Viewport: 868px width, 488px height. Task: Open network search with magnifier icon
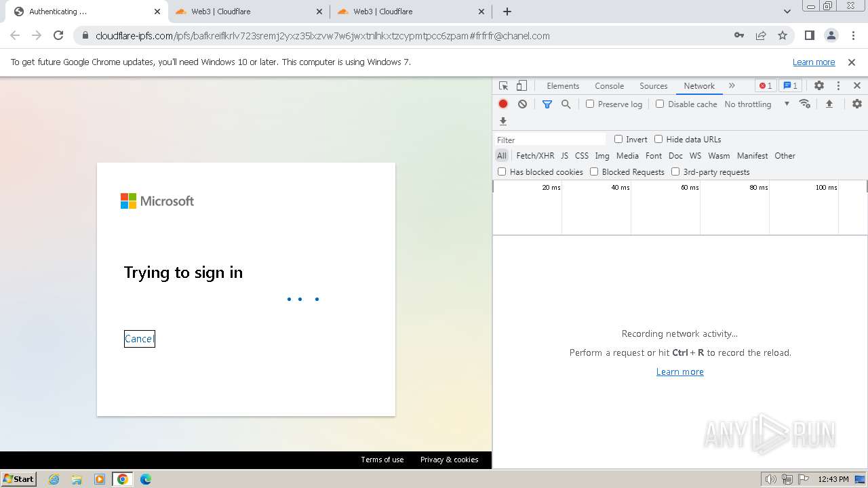(566, 104)
